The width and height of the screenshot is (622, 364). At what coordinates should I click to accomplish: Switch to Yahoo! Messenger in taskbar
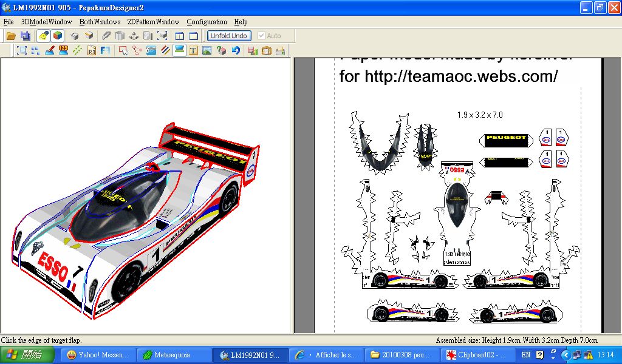(x=98, y=355)
